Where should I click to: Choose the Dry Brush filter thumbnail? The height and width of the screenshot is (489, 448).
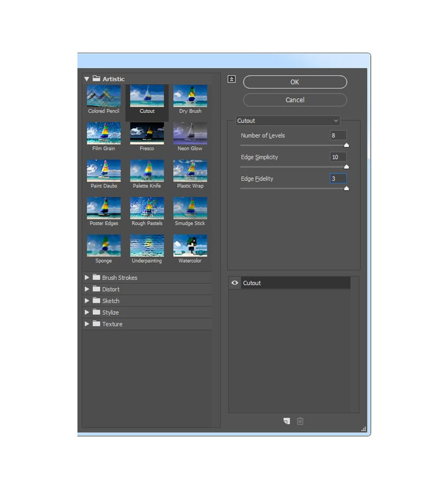coord(190,96)
